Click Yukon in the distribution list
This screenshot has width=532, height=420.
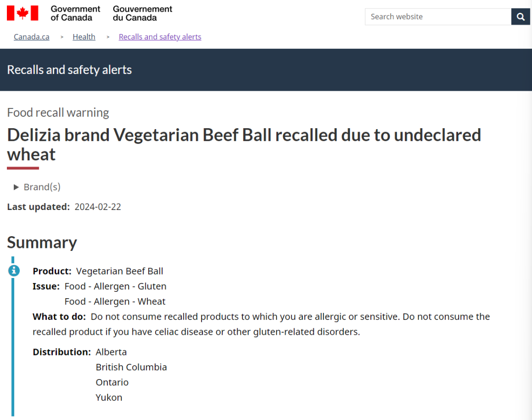click(x=109, y=398)
